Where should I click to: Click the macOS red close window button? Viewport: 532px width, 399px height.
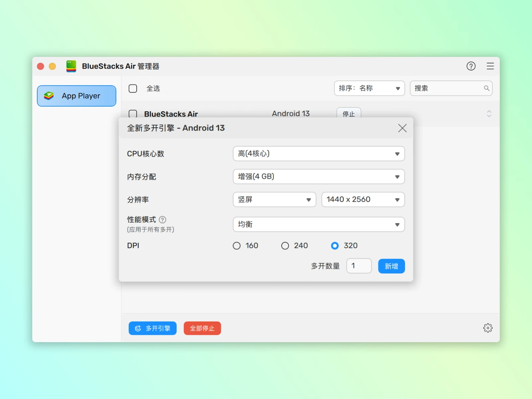tap(41, 66)
